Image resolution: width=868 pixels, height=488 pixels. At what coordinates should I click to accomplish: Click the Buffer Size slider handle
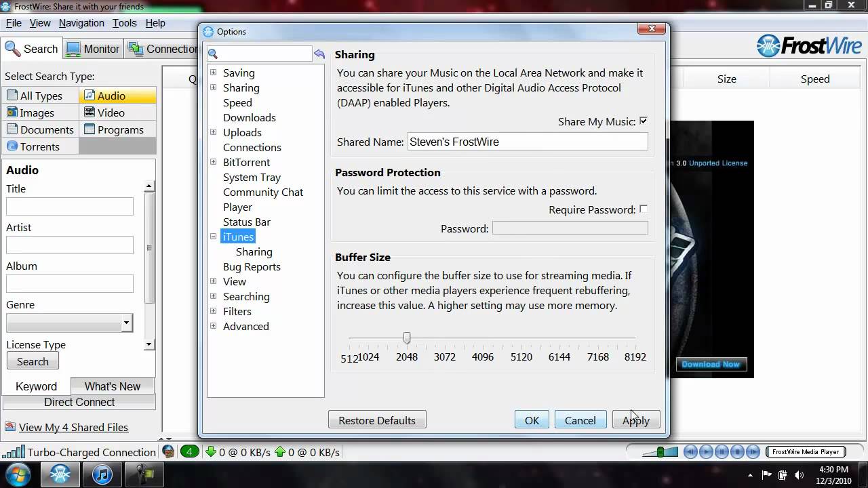[407, 338]
